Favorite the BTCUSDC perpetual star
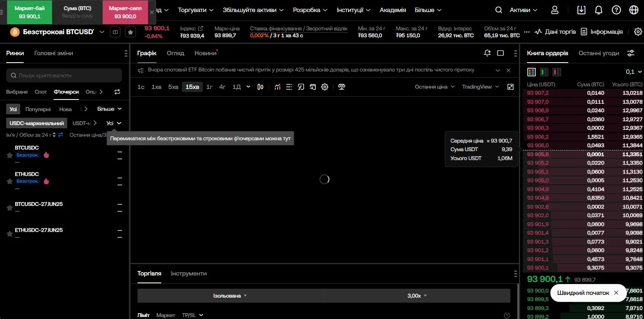 (10, 155)
